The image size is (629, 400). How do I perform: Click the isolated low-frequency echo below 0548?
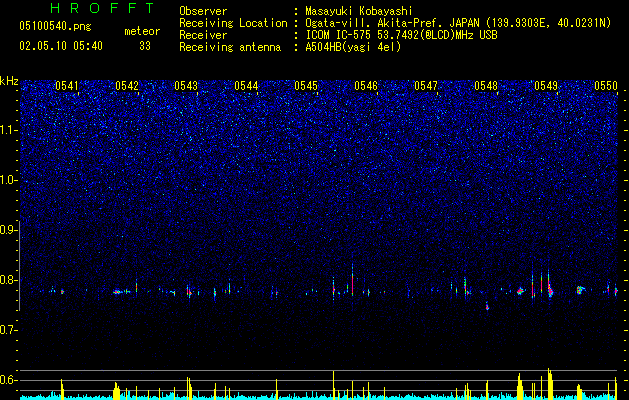click(x=487, y=307)
